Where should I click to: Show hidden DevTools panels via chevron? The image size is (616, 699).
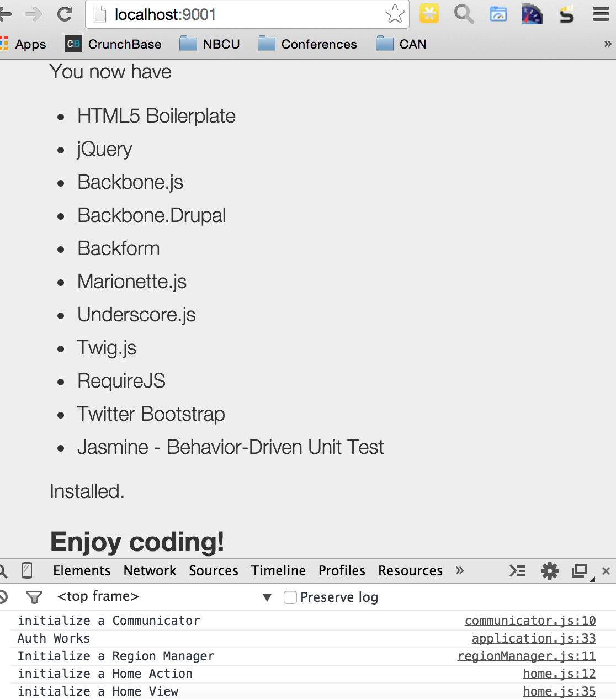(x=460, y=571)
